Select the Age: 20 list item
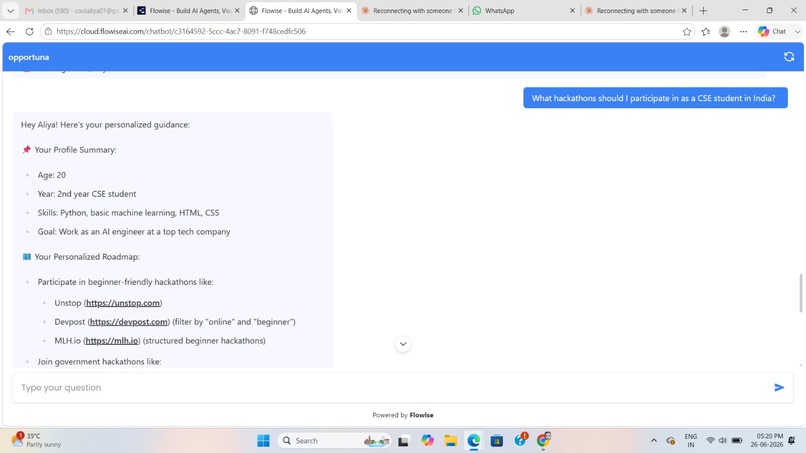Screen dimensions: 806x453 [51, 175]
